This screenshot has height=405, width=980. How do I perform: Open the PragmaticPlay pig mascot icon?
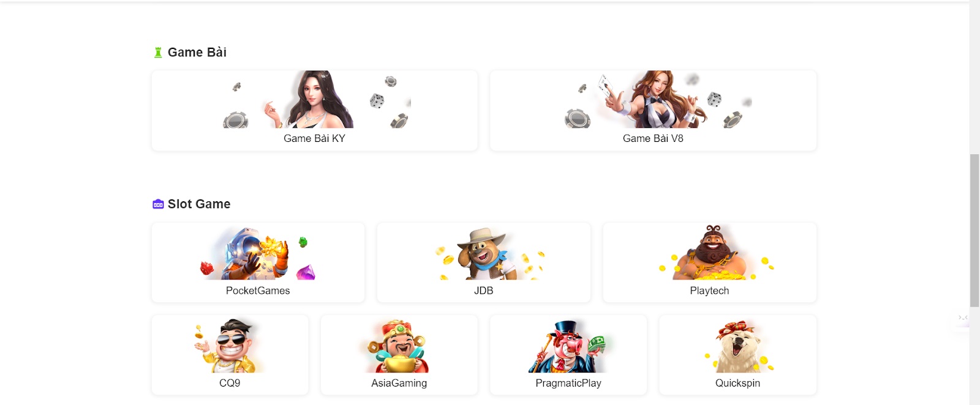(x=568, y=346)
